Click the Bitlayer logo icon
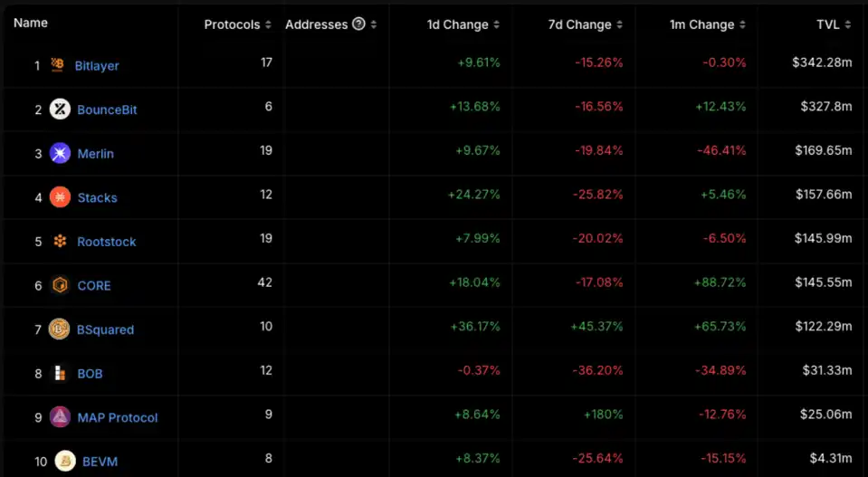Image resolution: width=868 pixels, height=477 pixels. 59,65
